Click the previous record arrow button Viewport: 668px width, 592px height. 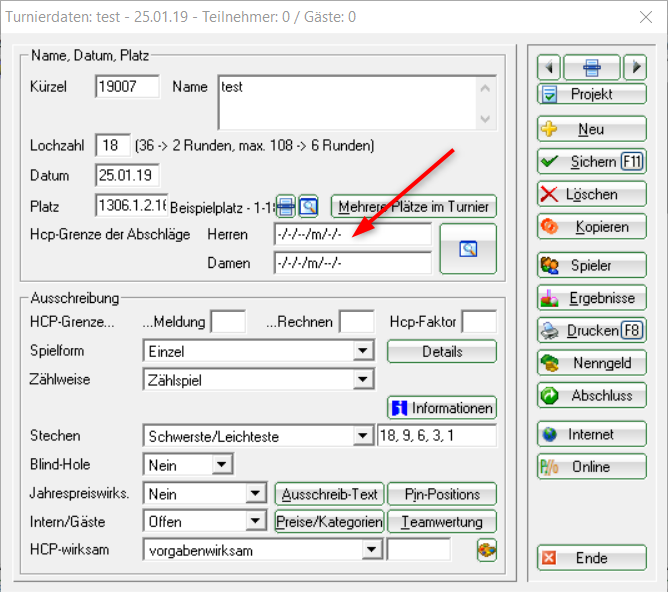tap(549, 68)
